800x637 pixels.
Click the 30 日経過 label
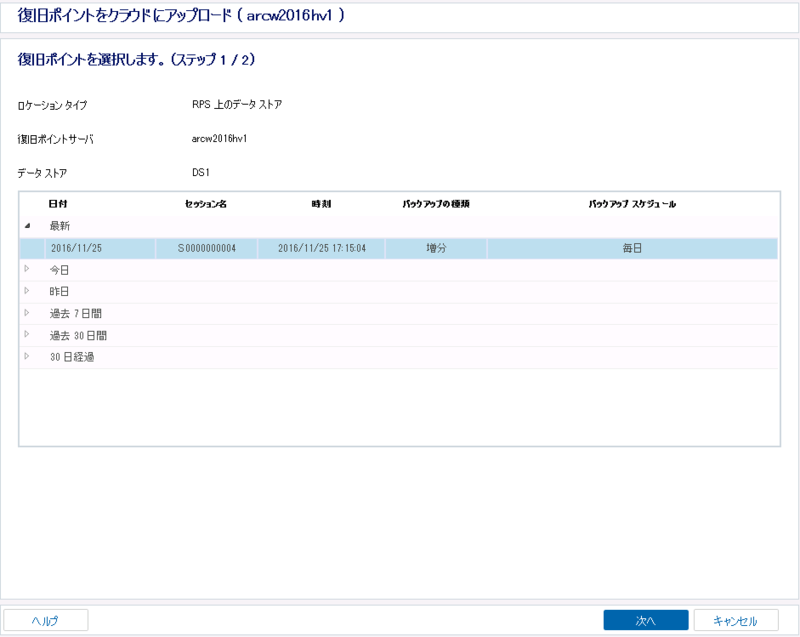[72, 357]
